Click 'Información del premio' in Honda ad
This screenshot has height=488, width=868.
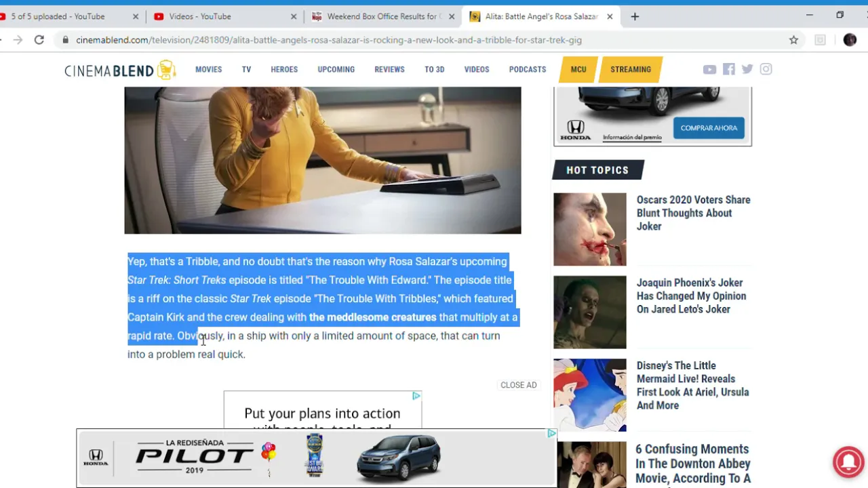632,137
